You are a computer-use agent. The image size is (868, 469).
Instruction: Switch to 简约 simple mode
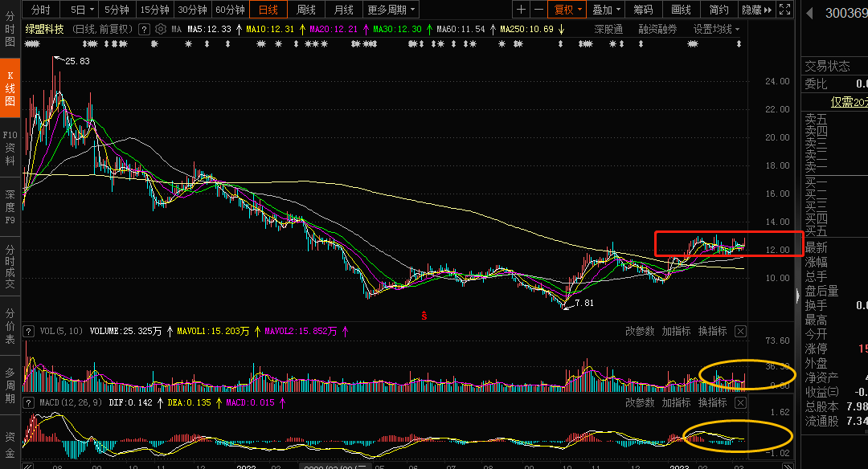719,10
